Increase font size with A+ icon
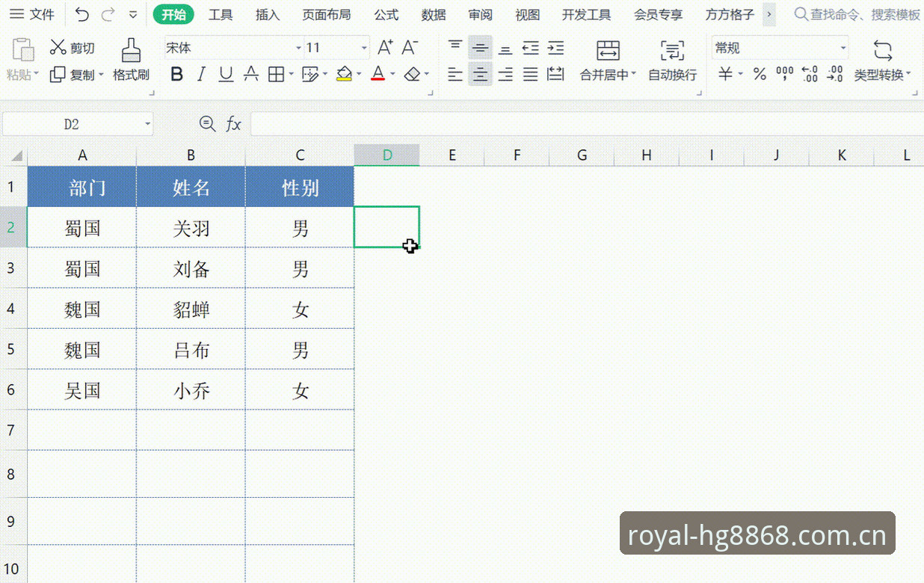 pos(385,48)
